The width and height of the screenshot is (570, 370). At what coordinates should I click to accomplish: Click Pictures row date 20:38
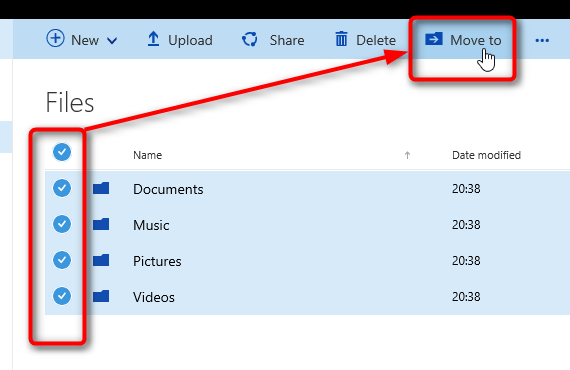[x=466, y=261]
